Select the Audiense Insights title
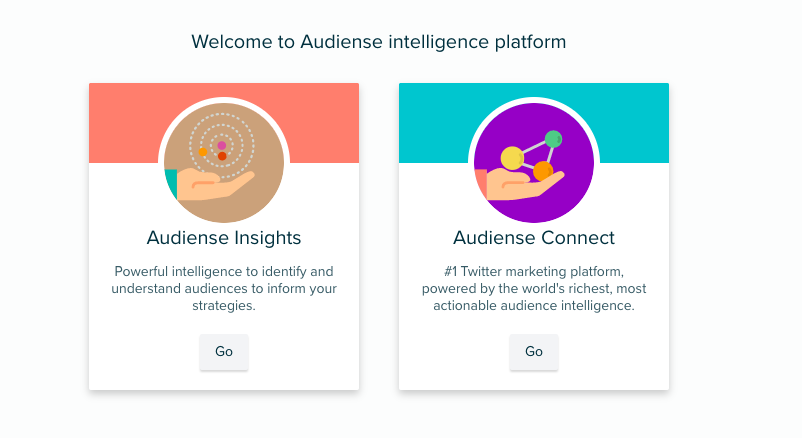The height and width of the screenshot is (438, 802). click(224, 238)
